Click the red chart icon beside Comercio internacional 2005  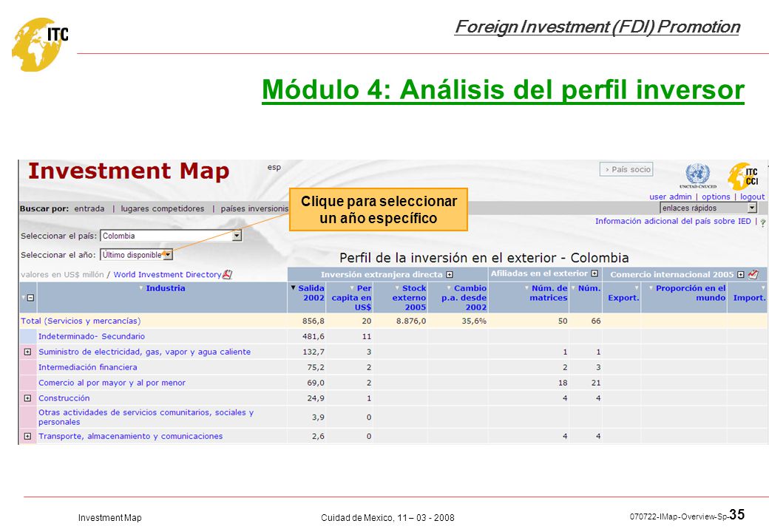[x=753, y=274]
